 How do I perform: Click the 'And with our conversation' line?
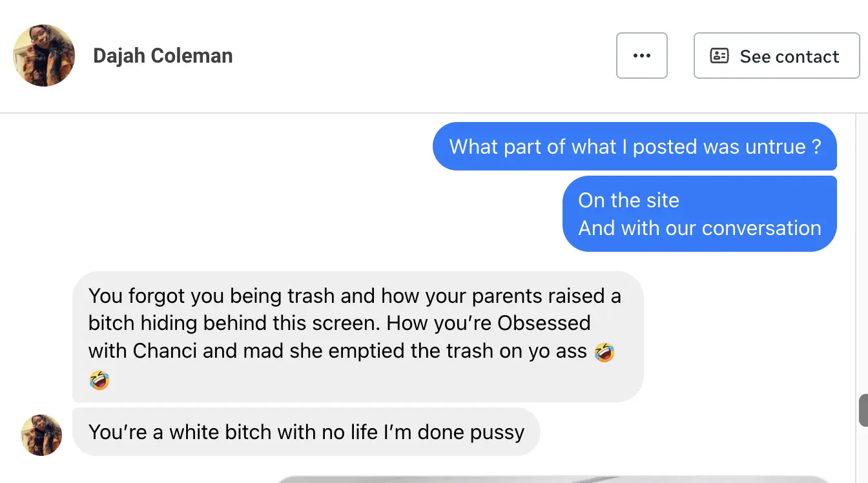coord(699,228)
